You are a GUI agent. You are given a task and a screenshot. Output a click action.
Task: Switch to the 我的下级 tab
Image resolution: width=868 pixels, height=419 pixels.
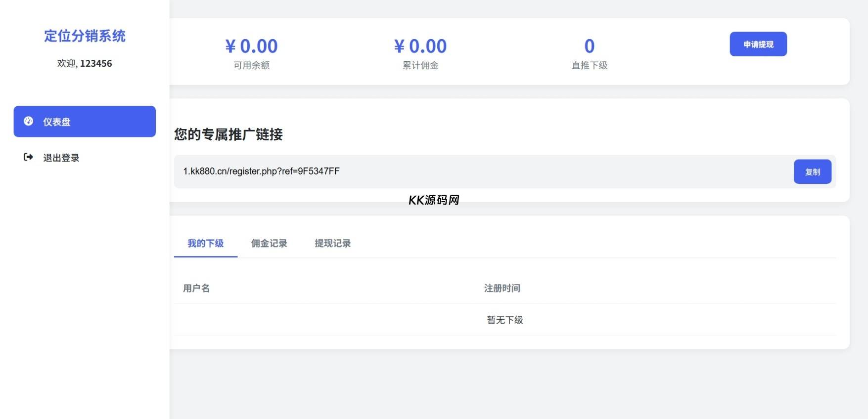pos(206,243)
